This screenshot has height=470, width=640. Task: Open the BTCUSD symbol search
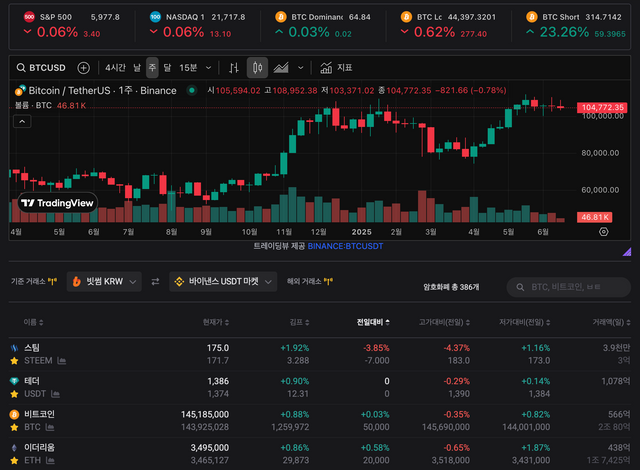pyautogui.click(x=41, y=68)
